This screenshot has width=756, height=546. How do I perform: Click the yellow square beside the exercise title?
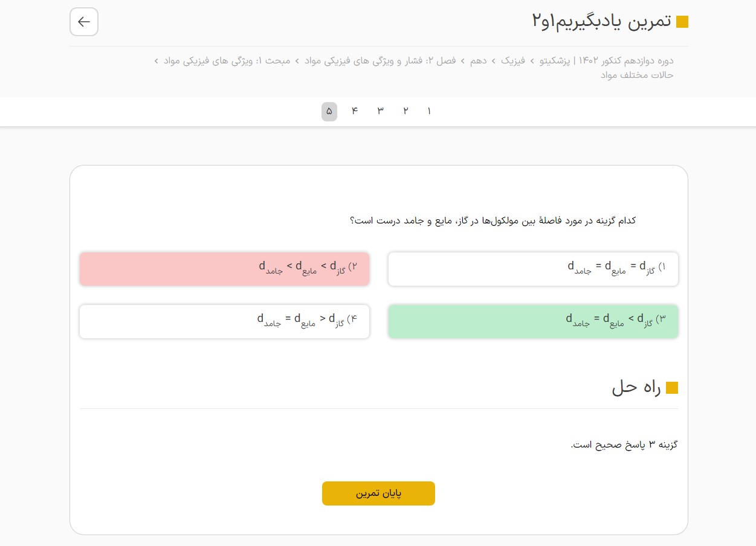pyautogui.click(x=682, y=22)
